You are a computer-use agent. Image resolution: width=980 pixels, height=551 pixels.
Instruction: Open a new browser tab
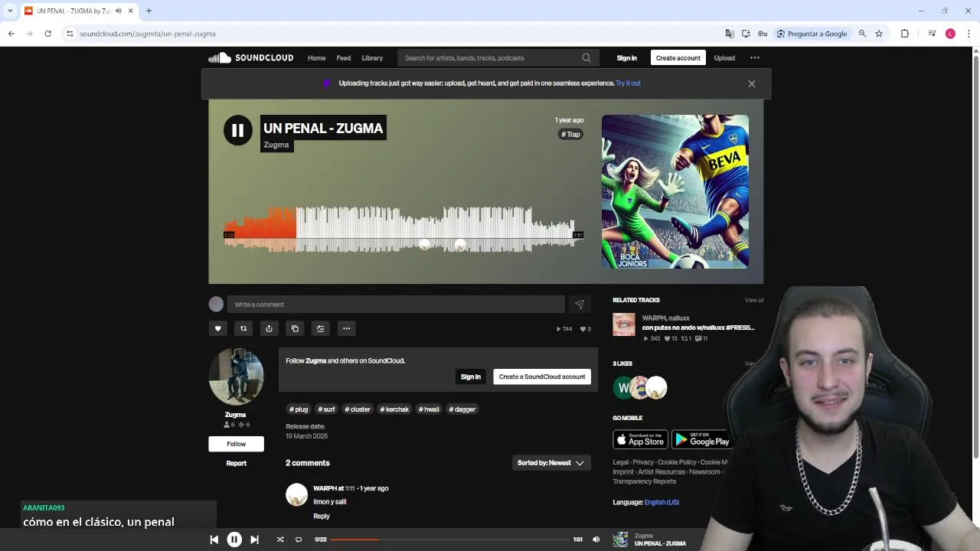(149, 11)
